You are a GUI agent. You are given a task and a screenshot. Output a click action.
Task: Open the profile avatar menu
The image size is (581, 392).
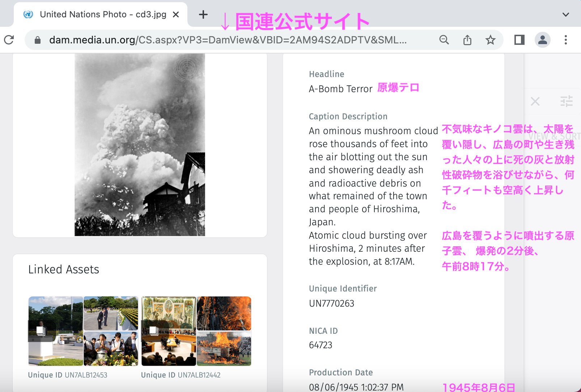point(543,40)
